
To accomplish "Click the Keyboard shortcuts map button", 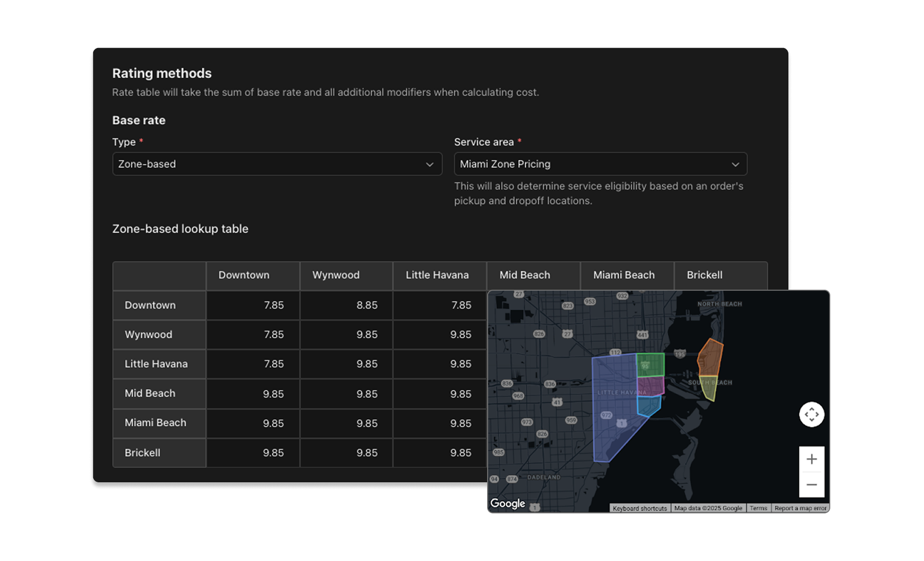I will pyautogui.click(x=639, y=509).
